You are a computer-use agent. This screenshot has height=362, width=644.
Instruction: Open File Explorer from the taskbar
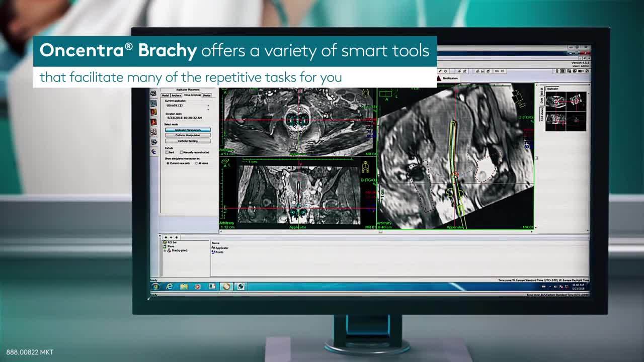click(184, 287)
